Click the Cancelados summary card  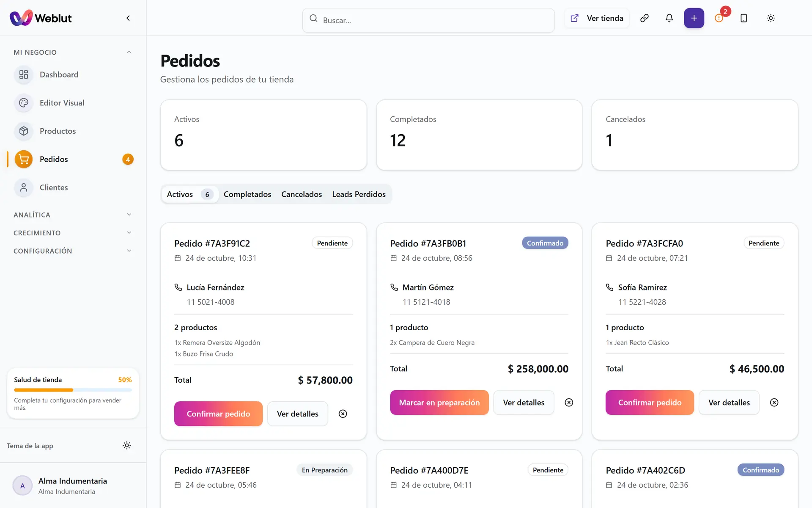coord(695,135)
